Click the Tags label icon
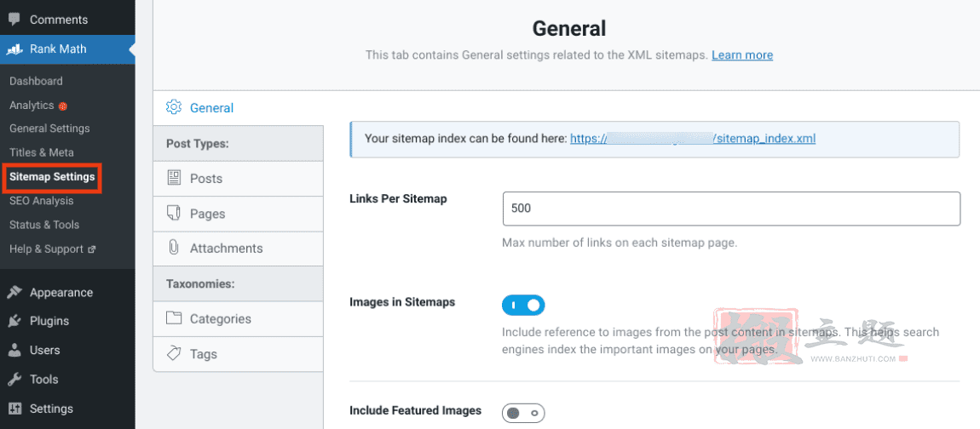Screen dimensions: 980x429 (x=174, y=353)
